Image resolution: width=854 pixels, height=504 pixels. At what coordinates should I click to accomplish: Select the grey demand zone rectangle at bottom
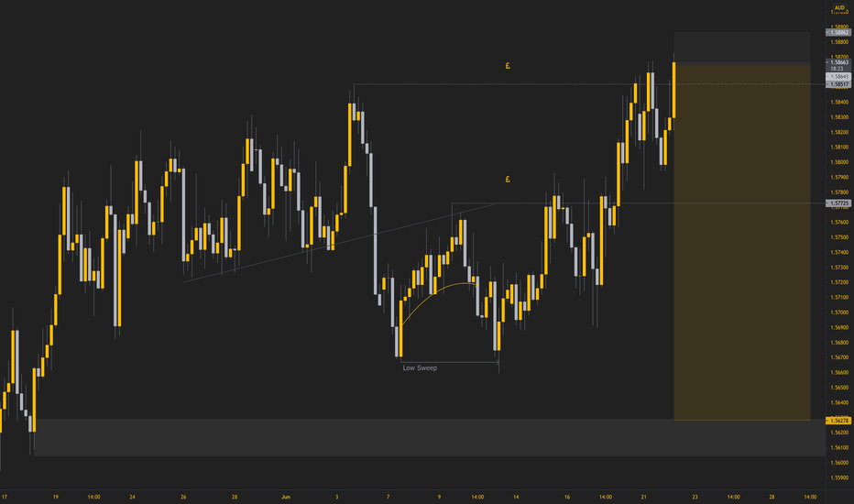point(429,437)
